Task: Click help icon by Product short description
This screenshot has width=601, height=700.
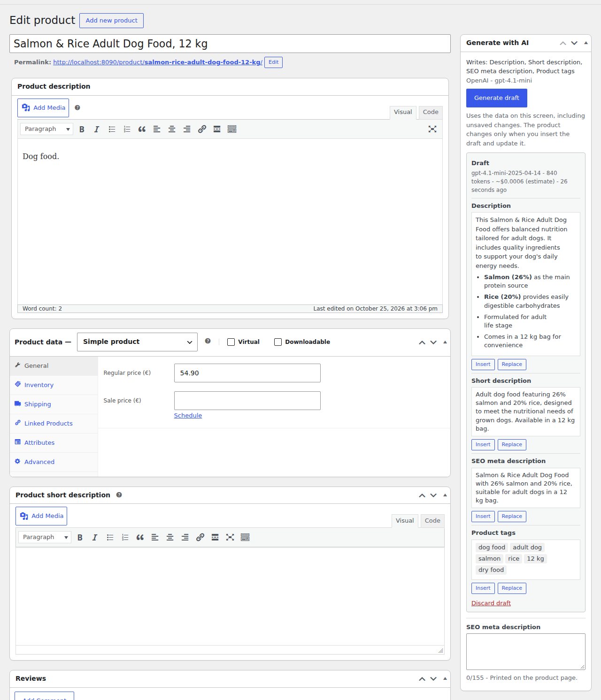Action: pyautogui.click(x=119, y=495)
